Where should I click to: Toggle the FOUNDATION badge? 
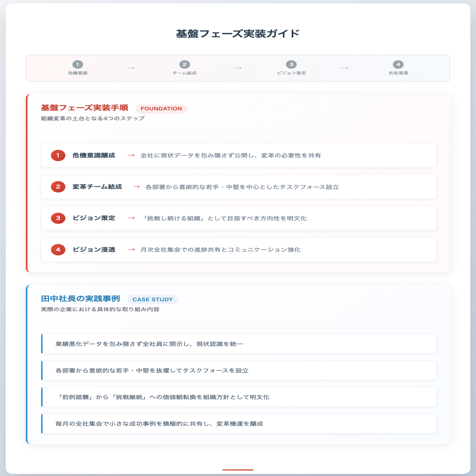point(161,108)
